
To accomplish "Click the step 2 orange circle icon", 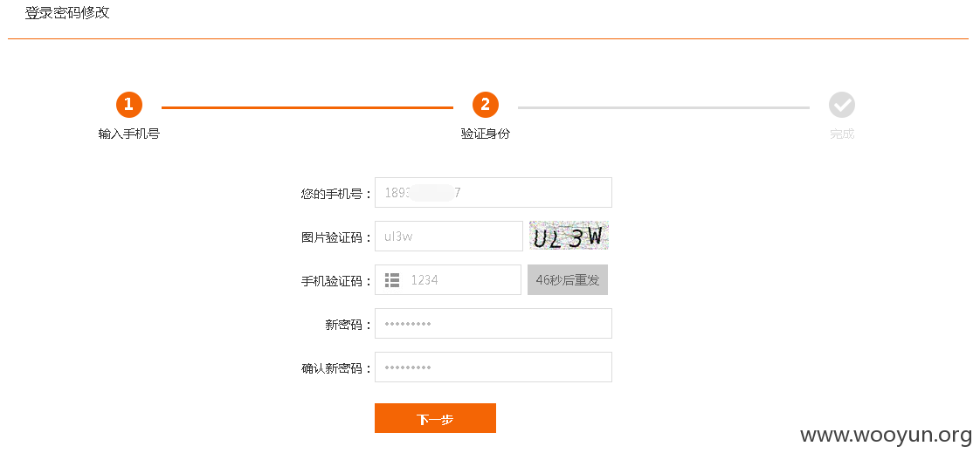I will [x=485, y=105].
